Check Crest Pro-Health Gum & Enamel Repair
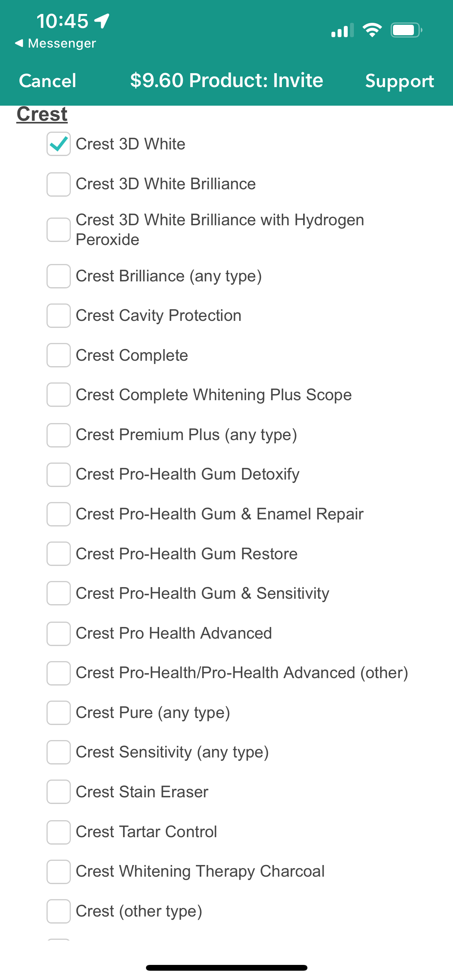Image resolution: width=453 pixels, height=980 pixels. 58,514
